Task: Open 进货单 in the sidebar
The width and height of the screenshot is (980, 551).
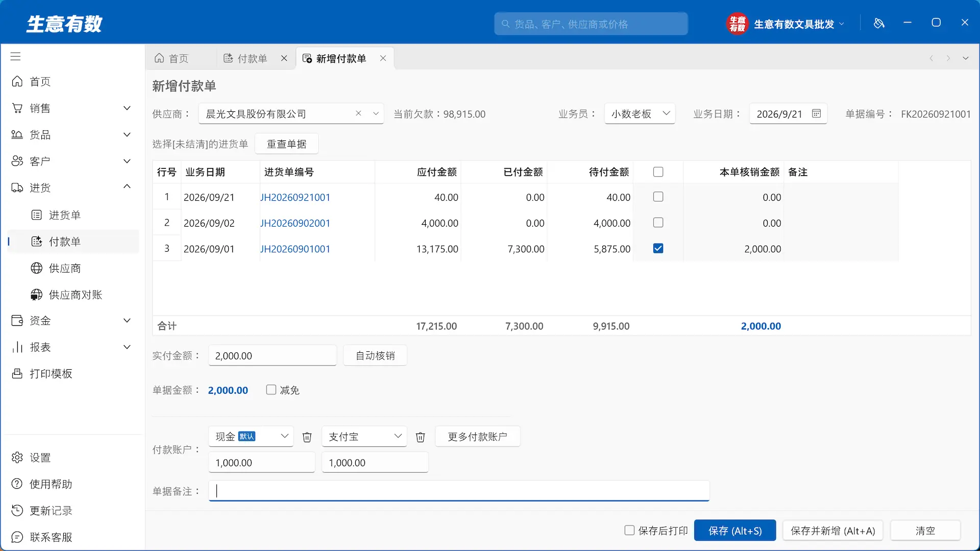Action: coord(71,215)
